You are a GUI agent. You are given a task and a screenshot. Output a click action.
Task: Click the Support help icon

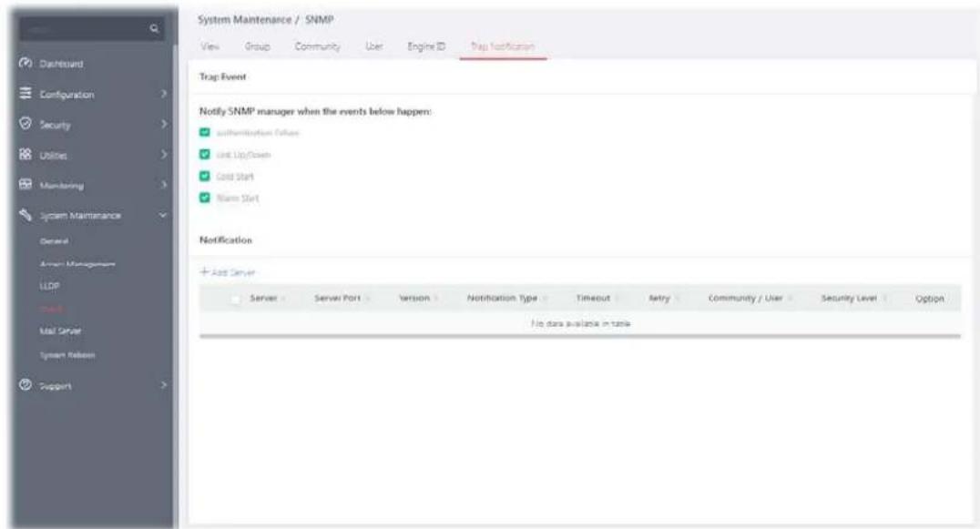tap(25, 385)
